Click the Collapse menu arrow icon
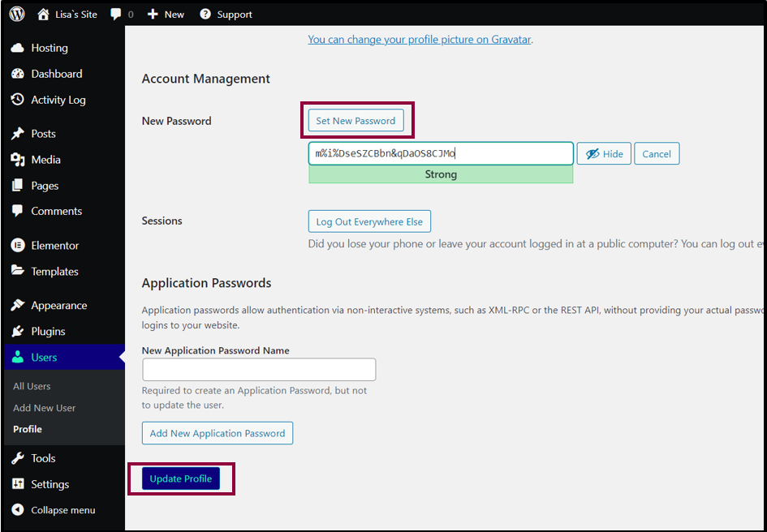 point(18,510)
